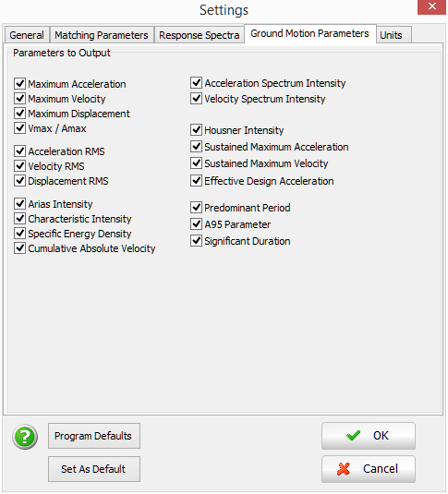This screenshot has width=448, height=494.
Task: Close the Settings dialog with red X
Action: point(432,6)
